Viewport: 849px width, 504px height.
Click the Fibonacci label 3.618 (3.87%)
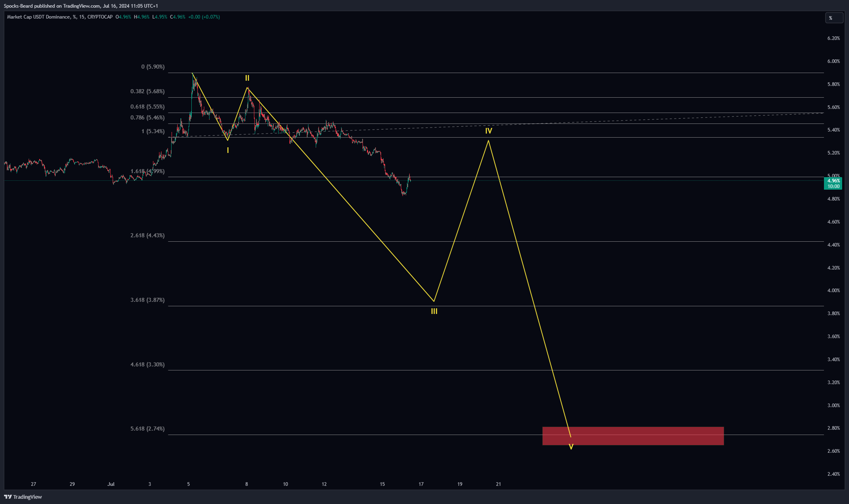coord(147,300)
